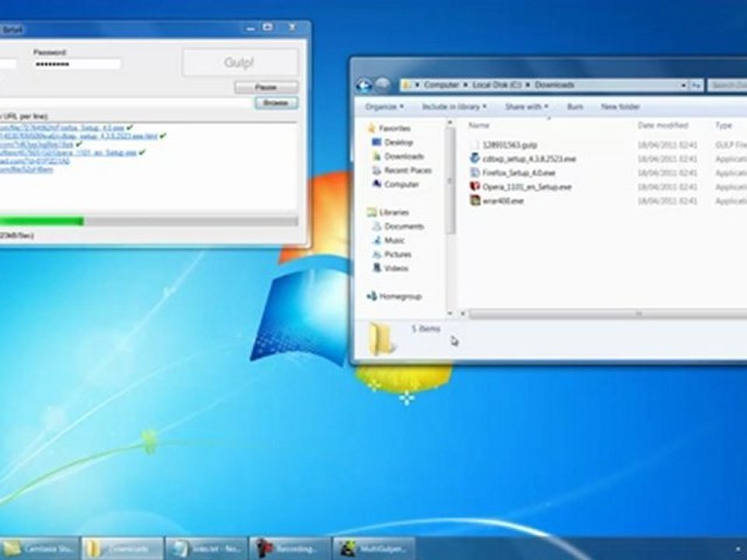Select Pictures library
Image resolution: width=747 pixels, height=560 pixels.
tap(398, 254)
